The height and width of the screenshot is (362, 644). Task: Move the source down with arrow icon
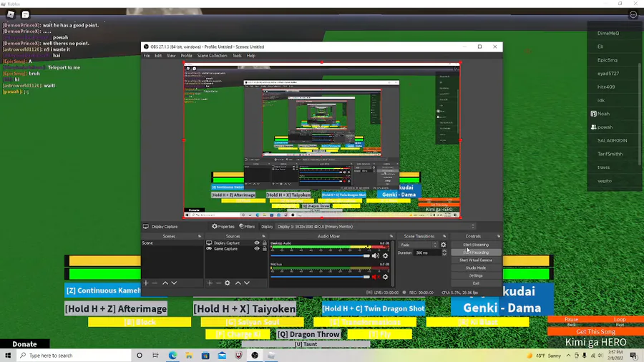[x=247, y=283]
